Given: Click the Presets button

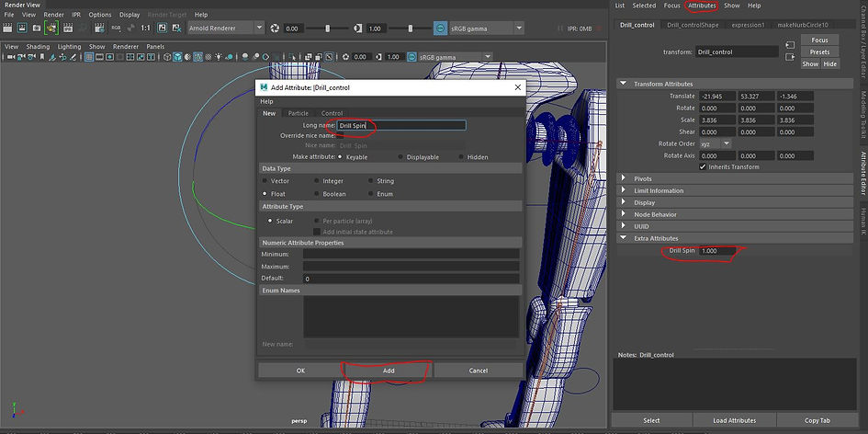Looking at the screenshot, I should tap(819, 51).
